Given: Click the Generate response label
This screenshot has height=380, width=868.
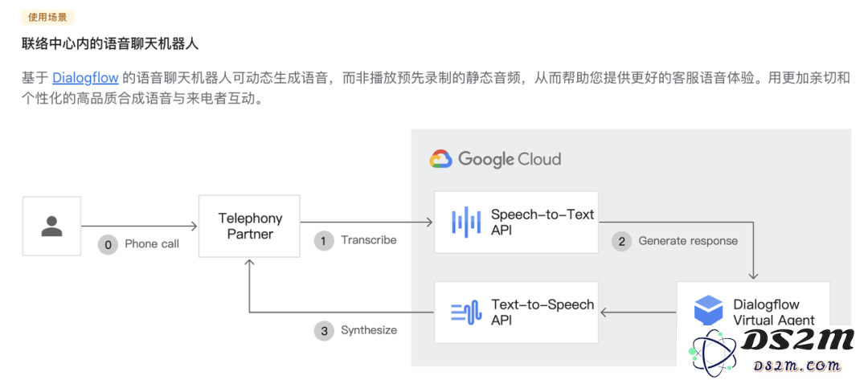Looking at the screenshot, I should point(688,241).
